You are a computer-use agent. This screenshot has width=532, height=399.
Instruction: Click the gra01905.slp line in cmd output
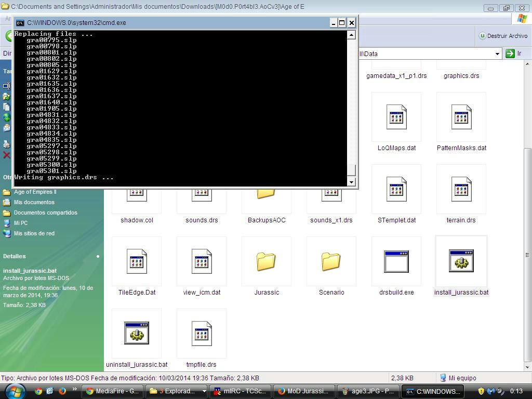click(51, 109)
